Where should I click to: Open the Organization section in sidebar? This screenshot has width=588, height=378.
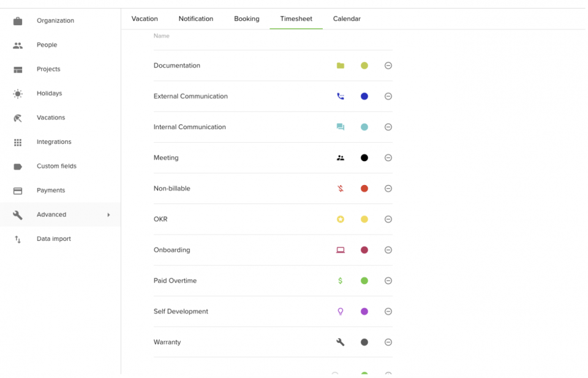[60, 21]
